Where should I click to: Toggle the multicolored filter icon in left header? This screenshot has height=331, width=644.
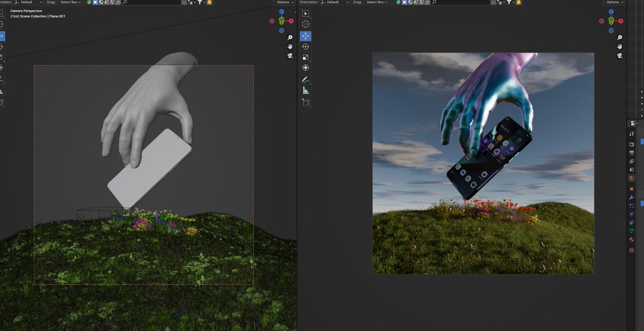[89, 2]
